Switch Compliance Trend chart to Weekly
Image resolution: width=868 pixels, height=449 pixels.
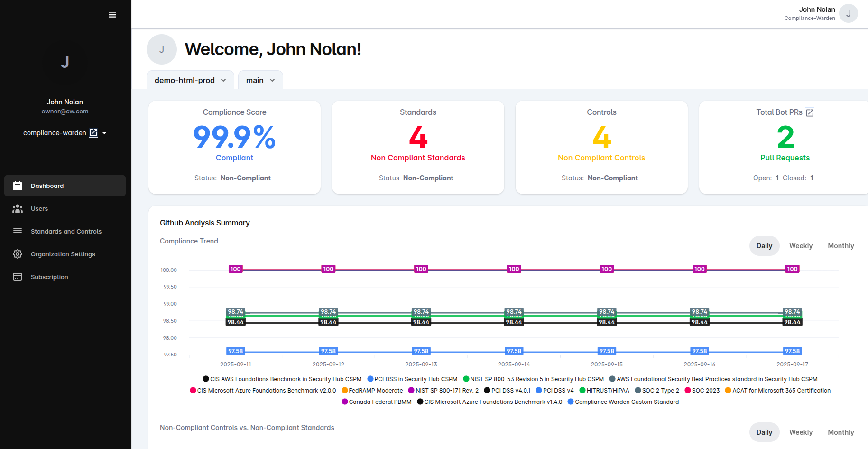coord(801,246)
